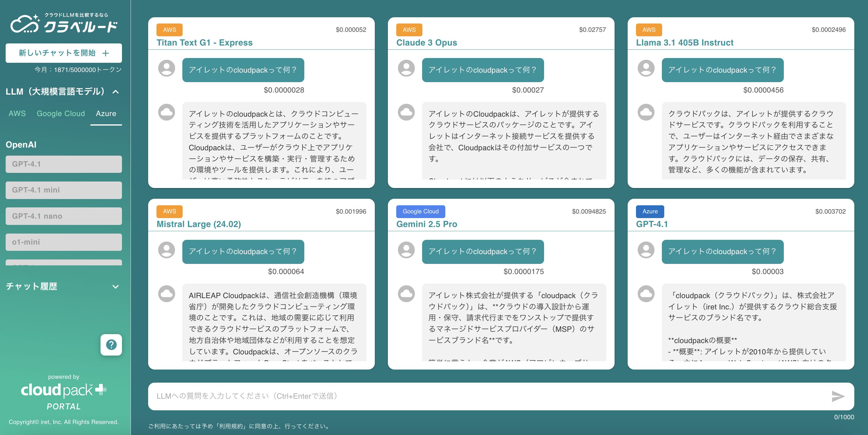This screenshot has height=435, width=868.
Task: Click Google Cloud badge on Gemini card
Action: [421, 211]
